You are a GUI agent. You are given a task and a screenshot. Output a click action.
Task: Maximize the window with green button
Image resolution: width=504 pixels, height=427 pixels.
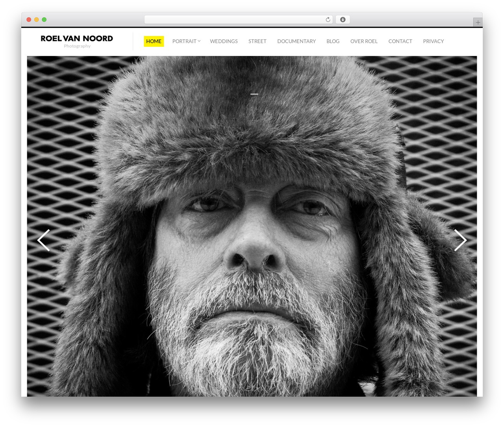(44, 20)
